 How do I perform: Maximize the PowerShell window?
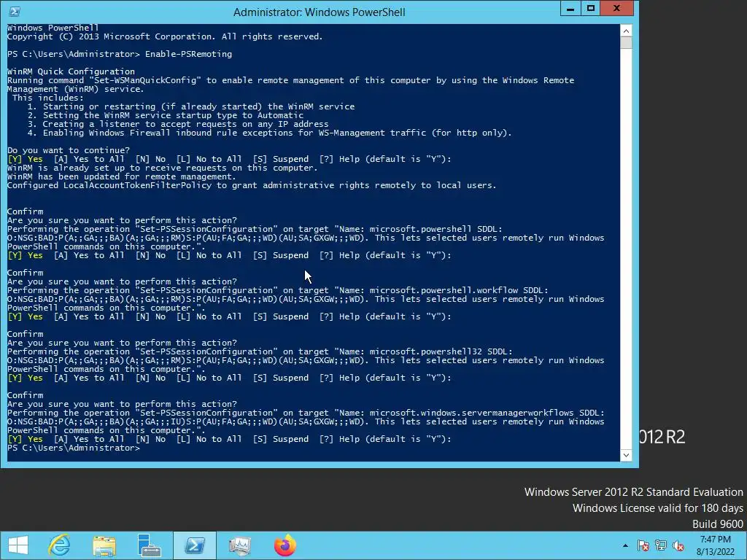click(x=591, y=9)
